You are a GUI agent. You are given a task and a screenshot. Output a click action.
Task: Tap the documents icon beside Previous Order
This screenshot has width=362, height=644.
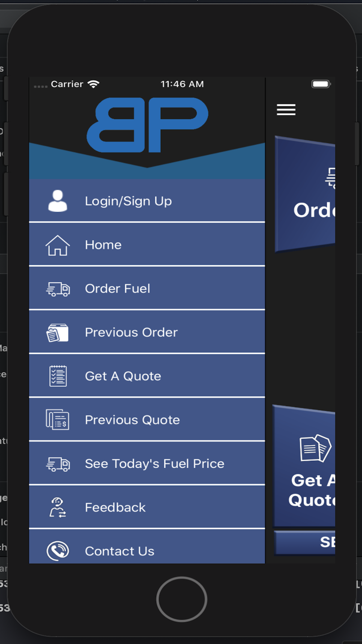click(x=58, y=333)
